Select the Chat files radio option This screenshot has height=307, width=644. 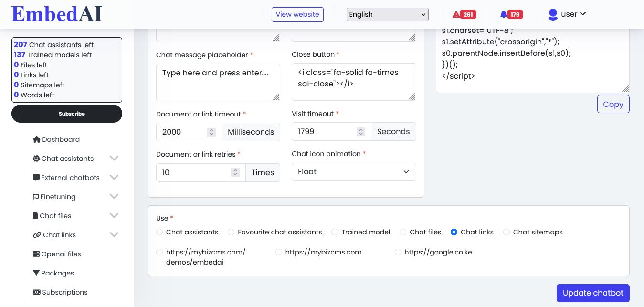[x=403, y=232]
